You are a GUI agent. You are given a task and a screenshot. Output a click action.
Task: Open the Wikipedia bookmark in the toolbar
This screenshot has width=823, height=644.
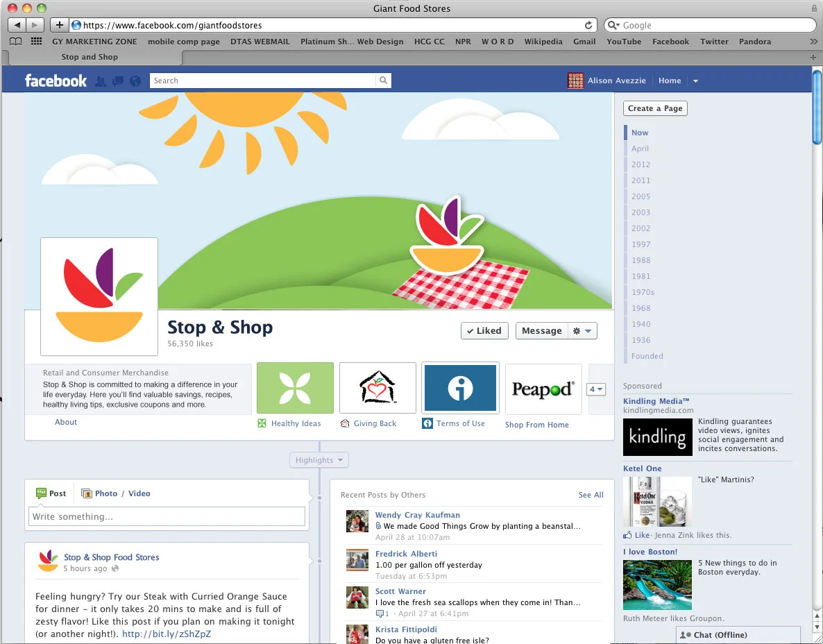(543, 42)
